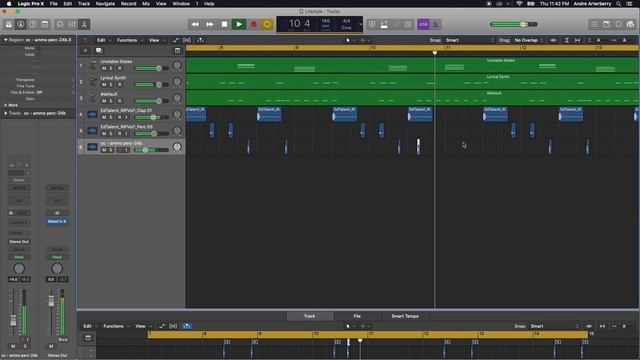The image size is (640, 360).
Task: Open Quick Help in the control bar
Action: pyautogui.click(x=33, y=24)
